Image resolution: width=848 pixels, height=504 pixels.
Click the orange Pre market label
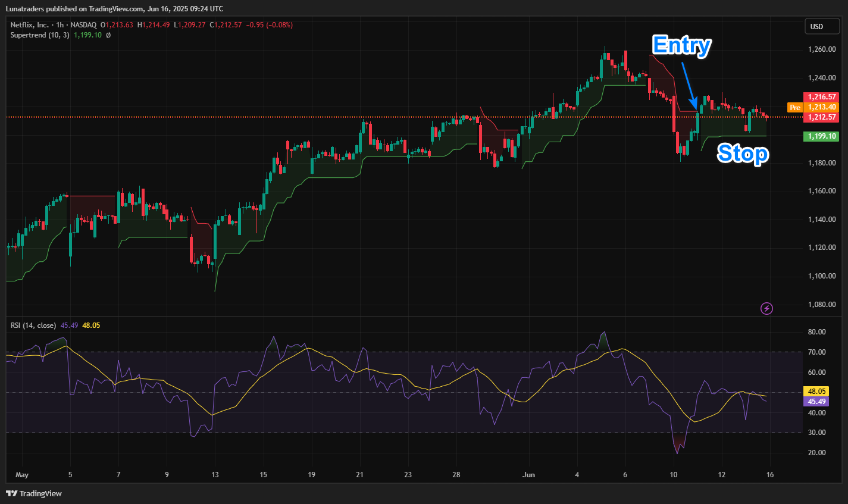pos(795,108)
